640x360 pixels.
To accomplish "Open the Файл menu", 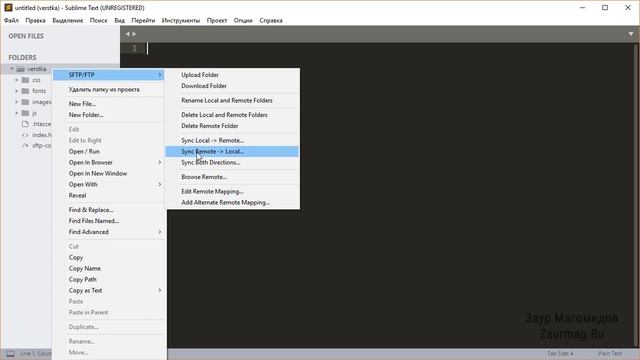I will (x=11, y=20).
